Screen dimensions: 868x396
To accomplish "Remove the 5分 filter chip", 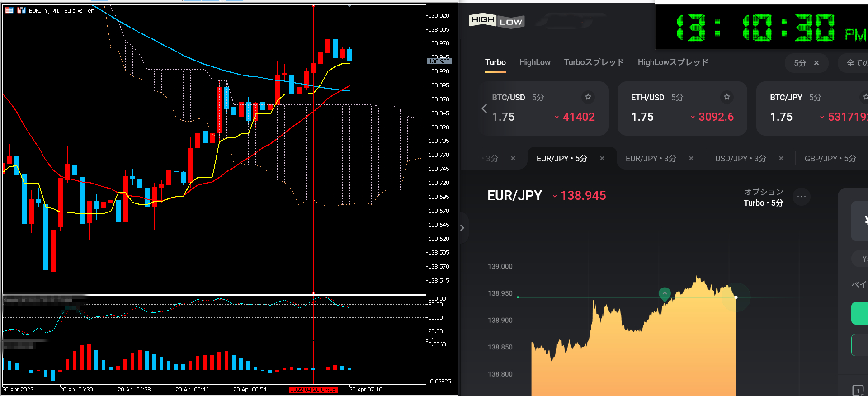I will (816, 63).
